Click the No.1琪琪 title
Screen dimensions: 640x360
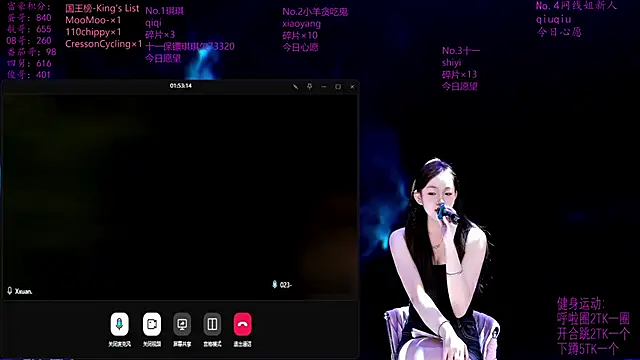coord(164,11)
